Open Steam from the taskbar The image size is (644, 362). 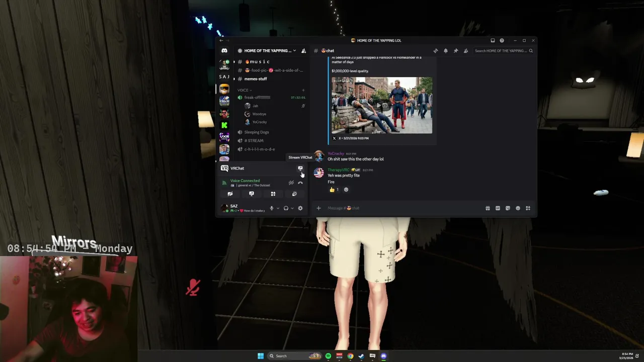click(x=361, y=356)
